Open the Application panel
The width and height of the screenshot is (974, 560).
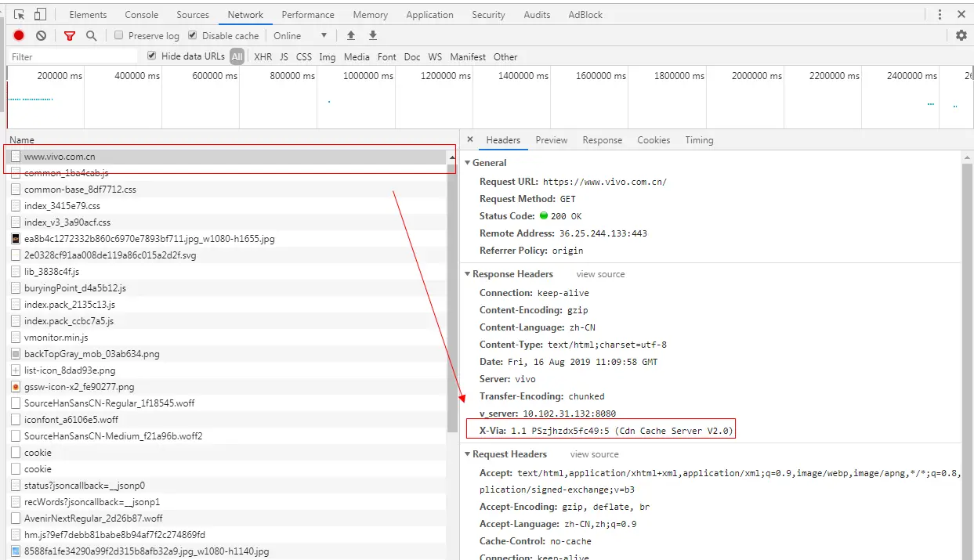coord(429,15)
